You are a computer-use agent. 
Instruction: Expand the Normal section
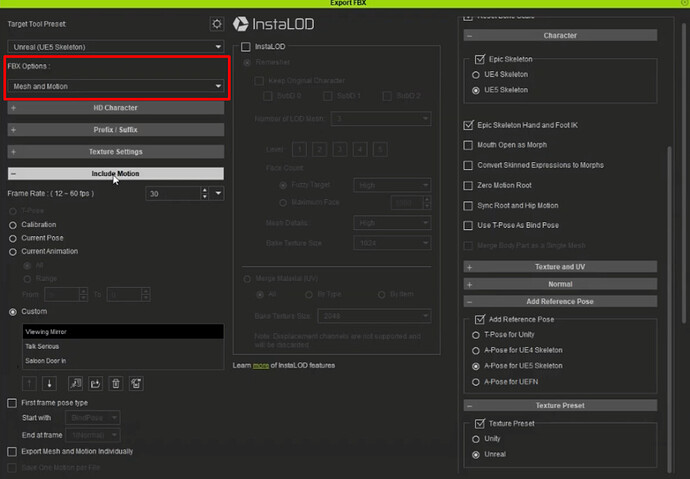560,284
